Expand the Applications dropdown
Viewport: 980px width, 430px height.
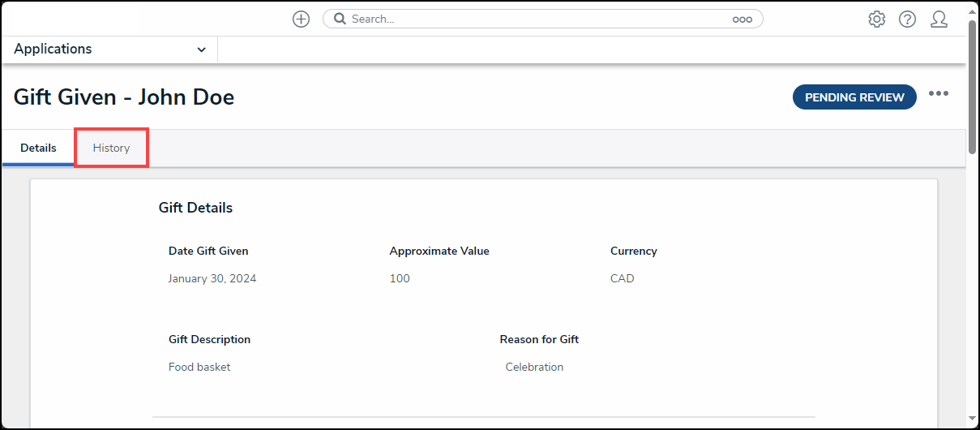point(201,49)
